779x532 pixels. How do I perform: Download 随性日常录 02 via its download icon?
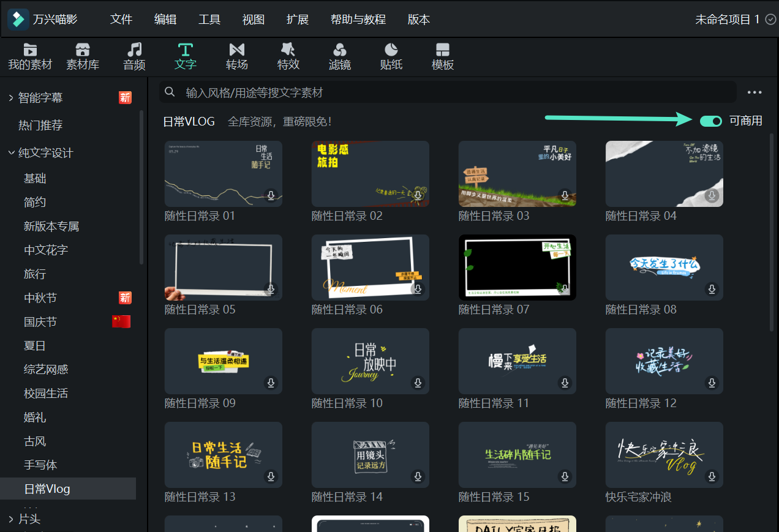(418, 196)
